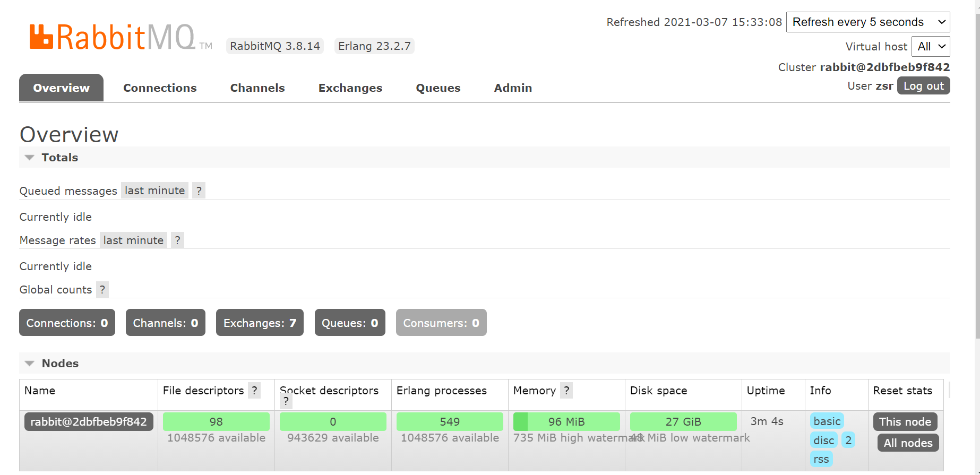Open the Virtual host dropdown
The height and width of the screenshot is (475, 980).
coord(930,47)
